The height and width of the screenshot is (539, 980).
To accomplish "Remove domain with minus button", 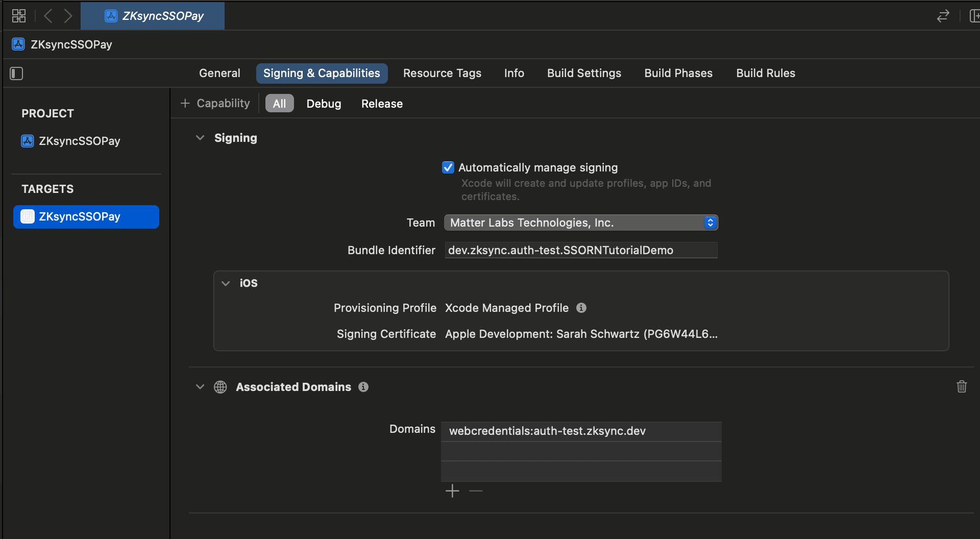I will click(476, 491).
